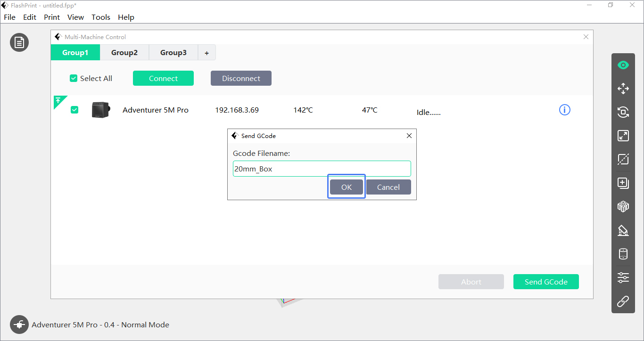Uncheck the Adventurer 5M Pro checkbox
644x341 pixels.
coord(74,110)
